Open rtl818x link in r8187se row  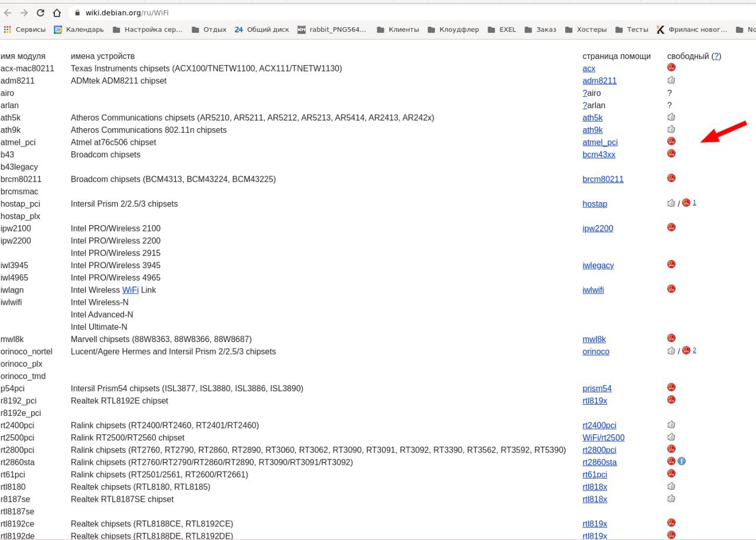pos(595,499)
